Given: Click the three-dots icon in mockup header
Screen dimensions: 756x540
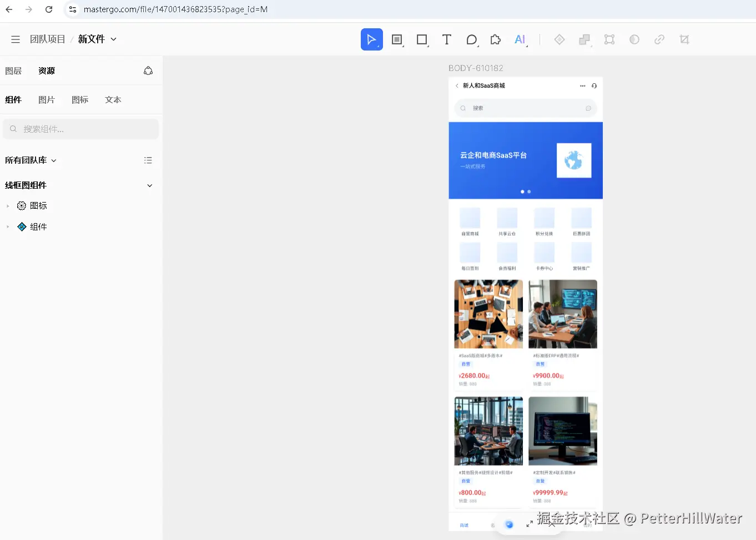Looking at the screenshot, I should click(x=582, y=86).
